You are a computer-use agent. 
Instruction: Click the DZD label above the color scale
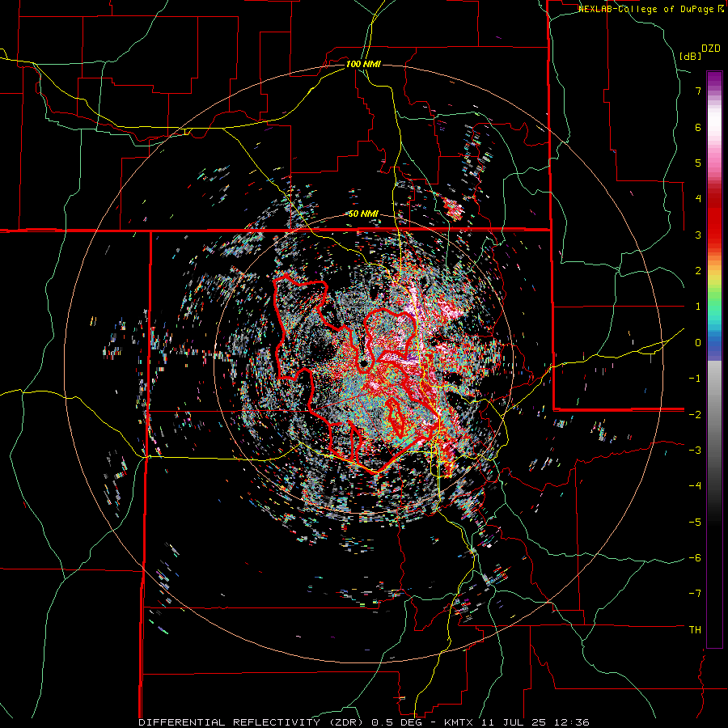click(711, 49)
